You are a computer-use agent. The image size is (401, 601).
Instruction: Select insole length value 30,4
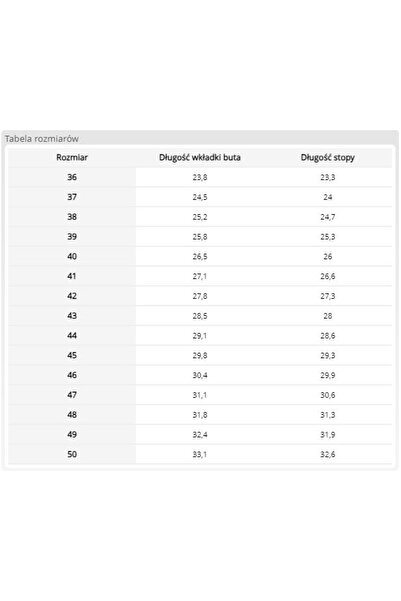tap(200, 375)
